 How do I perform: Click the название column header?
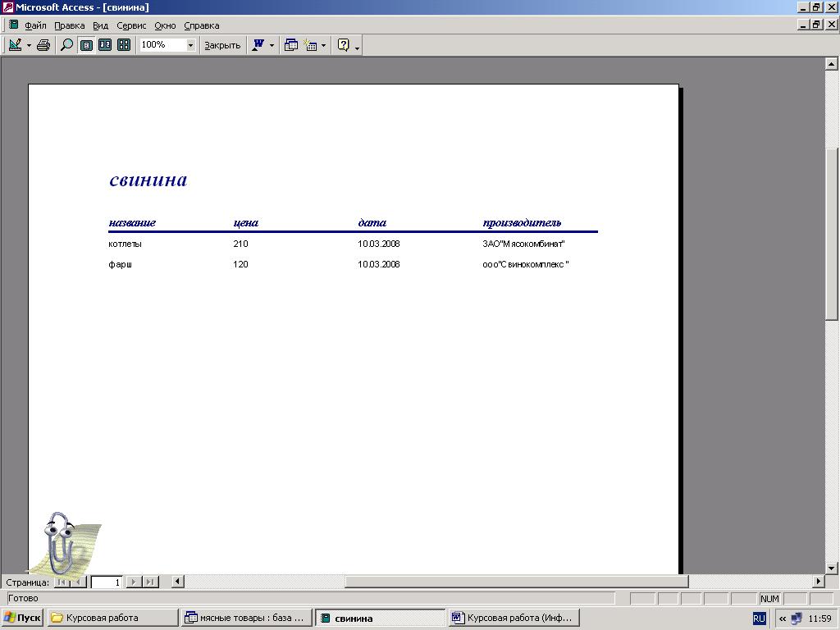132,223
